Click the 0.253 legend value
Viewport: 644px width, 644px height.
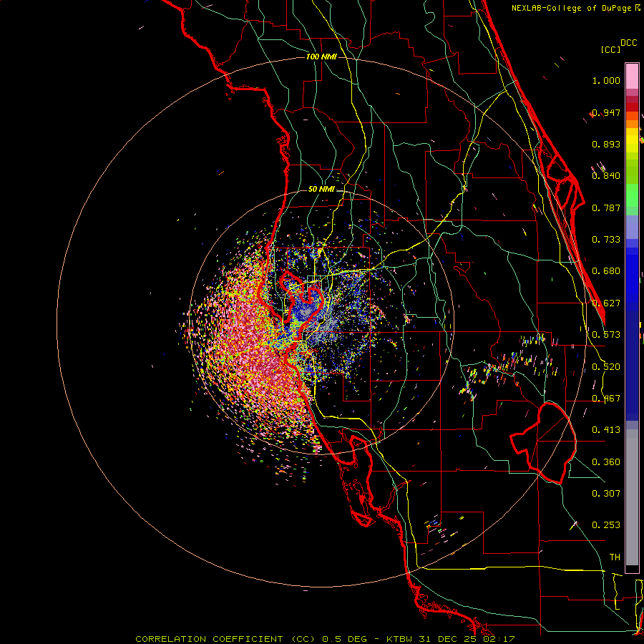(x=606, y=525)
